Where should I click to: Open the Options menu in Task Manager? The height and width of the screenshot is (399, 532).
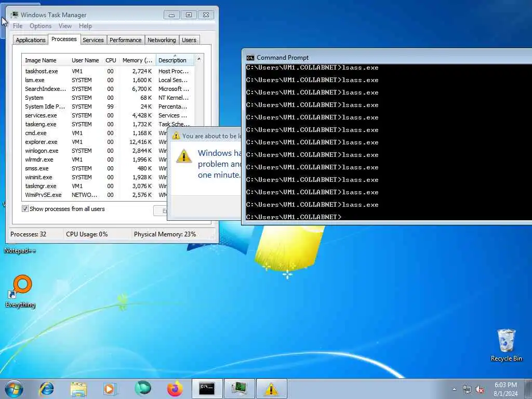pyautogui.click(x=41, y=26)
